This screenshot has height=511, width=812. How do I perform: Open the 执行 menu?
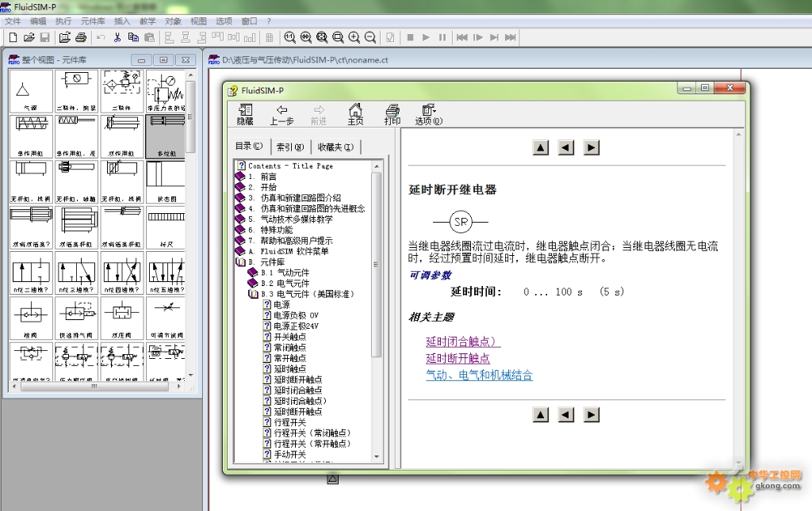(x=63, y=21)
